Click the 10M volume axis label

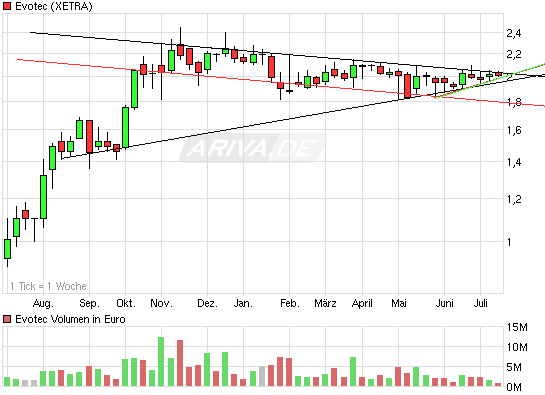(x=517, y=347)
